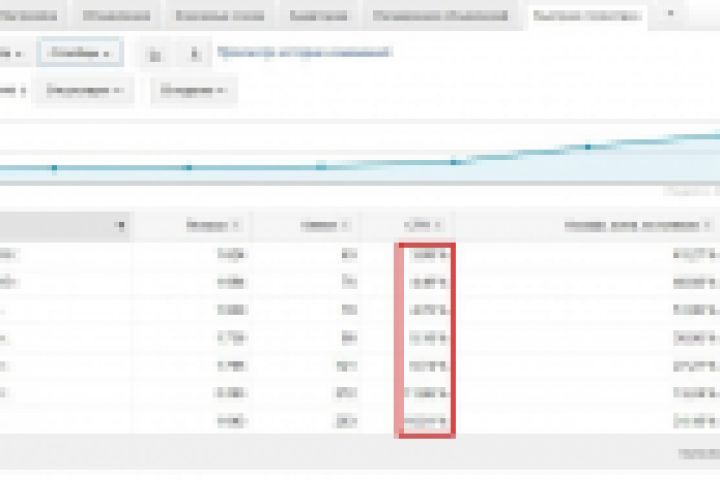This screenshot has height=480, width=720.
Task: Open the blue-outlined dropdown in the filter row
Action: 80,53
